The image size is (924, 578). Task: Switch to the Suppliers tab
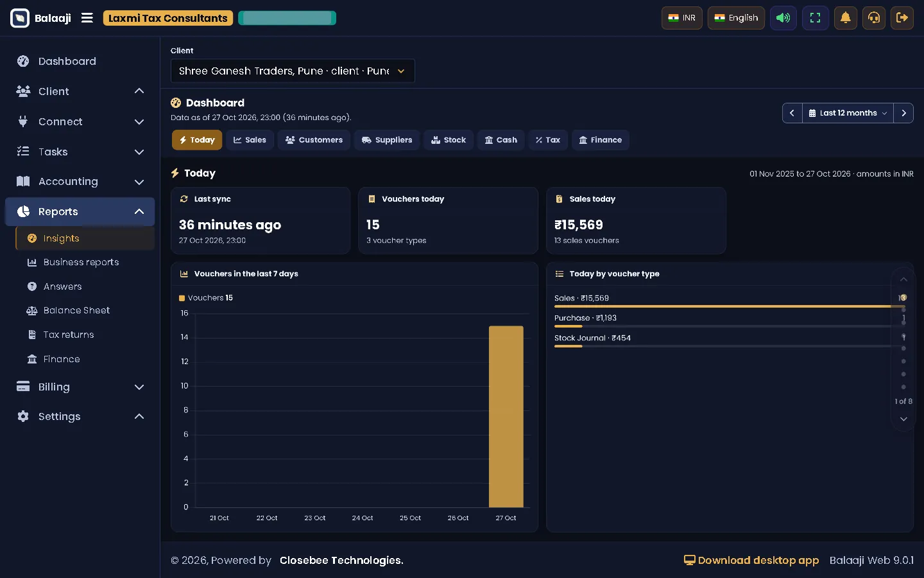tap(387, 140)
